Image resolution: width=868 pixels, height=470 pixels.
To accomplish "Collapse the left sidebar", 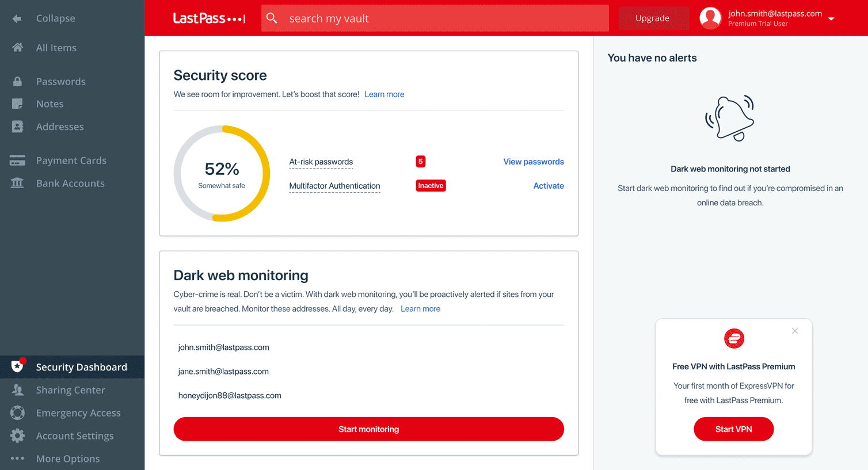I will (x=55, y=18).
